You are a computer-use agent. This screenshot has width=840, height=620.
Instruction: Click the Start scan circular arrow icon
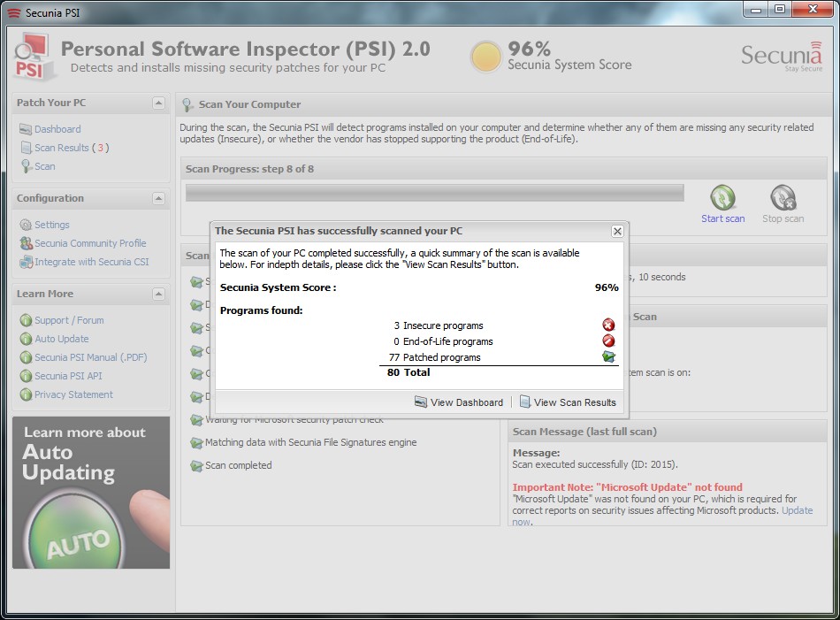722,197
